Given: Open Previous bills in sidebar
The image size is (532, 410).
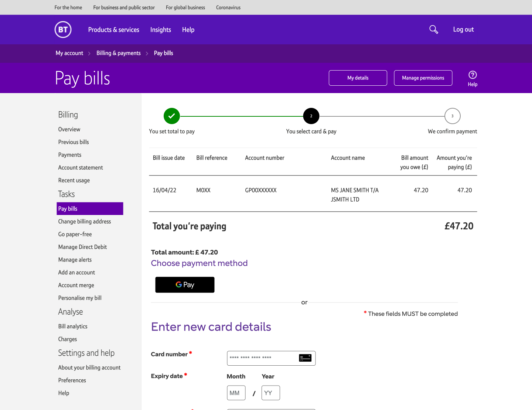Looking at the screenshot, I should pos(74,142).
